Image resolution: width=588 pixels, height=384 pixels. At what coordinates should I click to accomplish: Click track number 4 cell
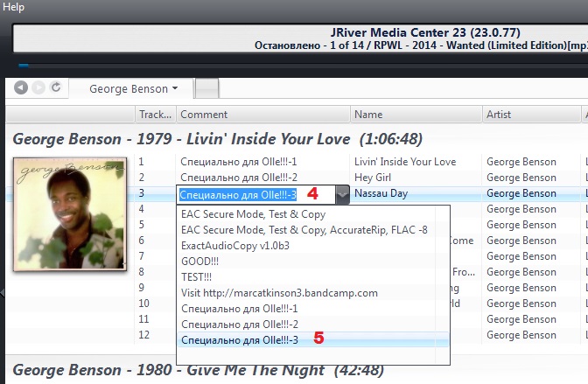point(141,209)
